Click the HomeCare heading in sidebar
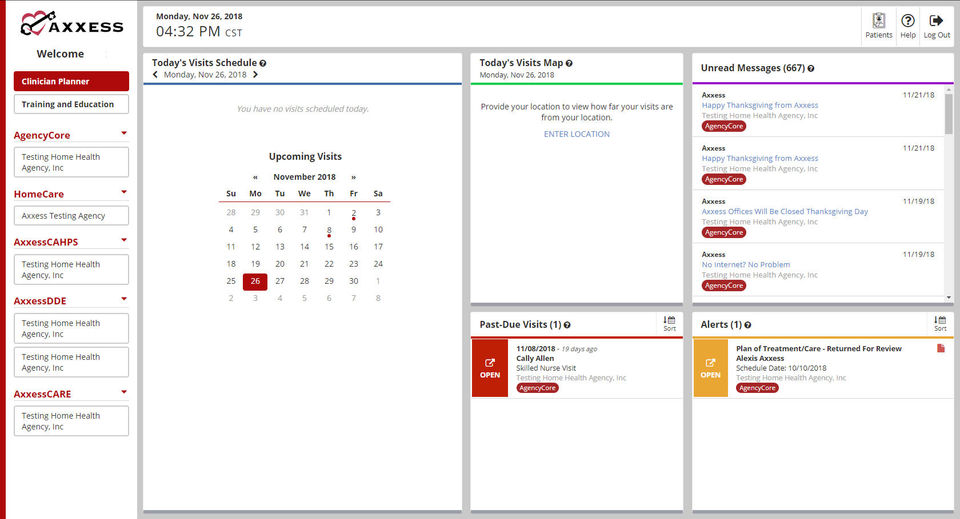Screen dimensions: 960x519 point(39,194)
